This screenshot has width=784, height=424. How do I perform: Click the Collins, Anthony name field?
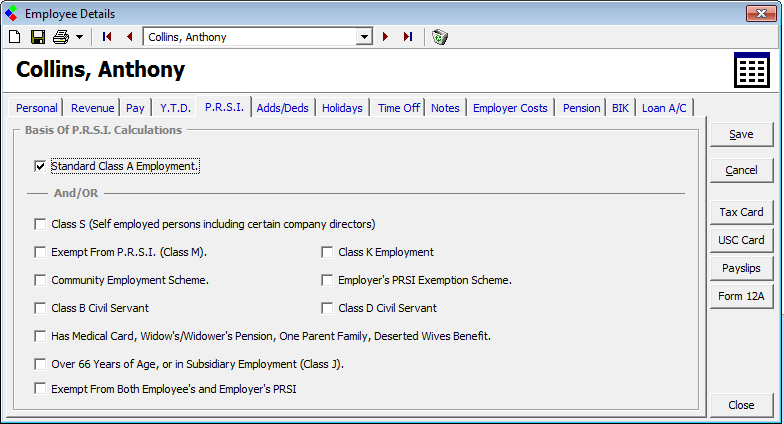[250, 36]
